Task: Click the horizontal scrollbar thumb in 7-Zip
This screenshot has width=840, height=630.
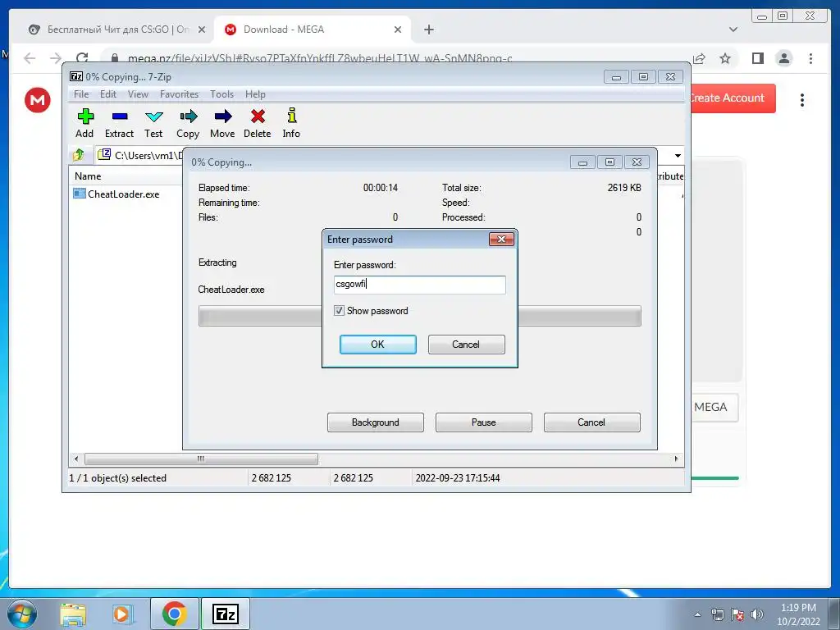Action: (x=201, y=459)
